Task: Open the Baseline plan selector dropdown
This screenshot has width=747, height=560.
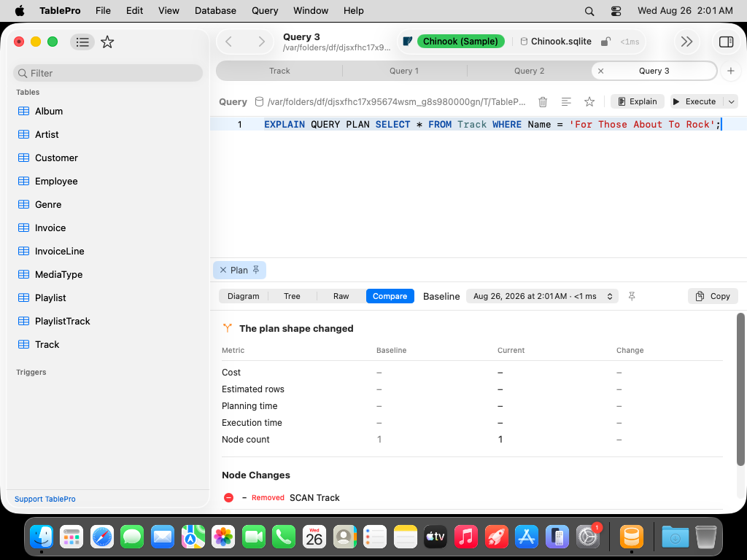Action: pyautogui.click(x=542, y=296)
